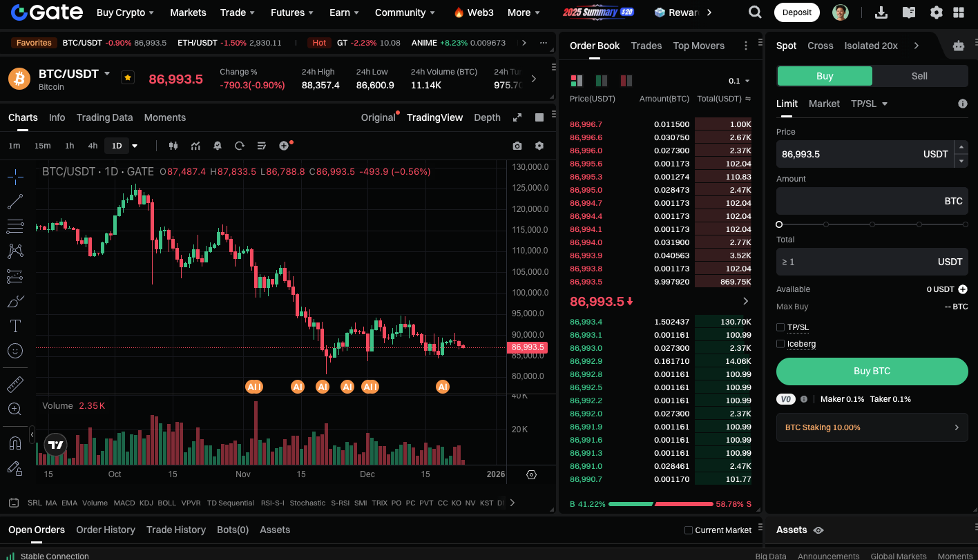The width and height of the screenshot is (978, 560).
Task: Select the brush drawing tool
Action: click(15, 301)
